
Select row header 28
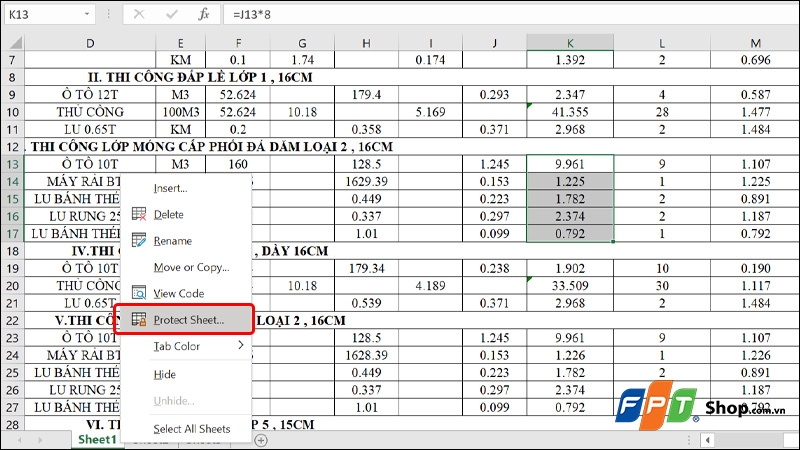[12, 424]
